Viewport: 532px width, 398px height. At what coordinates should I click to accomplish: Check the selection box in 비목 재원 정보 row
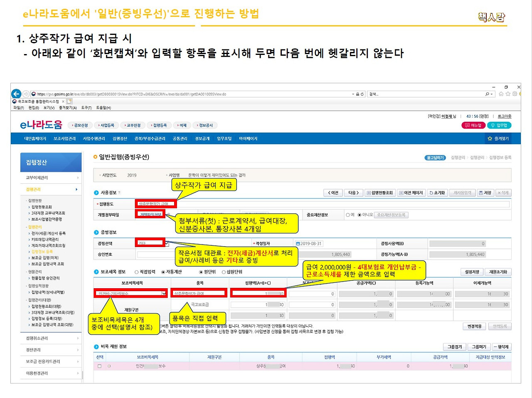[x=99, y=366]
